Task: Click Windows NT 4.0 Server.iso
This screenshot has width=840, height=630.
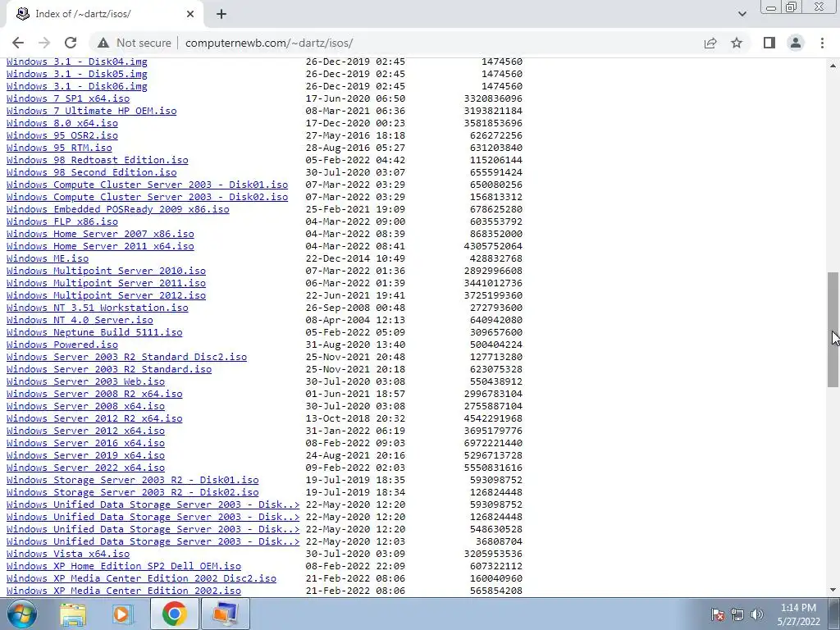Action: coord(80,320)
